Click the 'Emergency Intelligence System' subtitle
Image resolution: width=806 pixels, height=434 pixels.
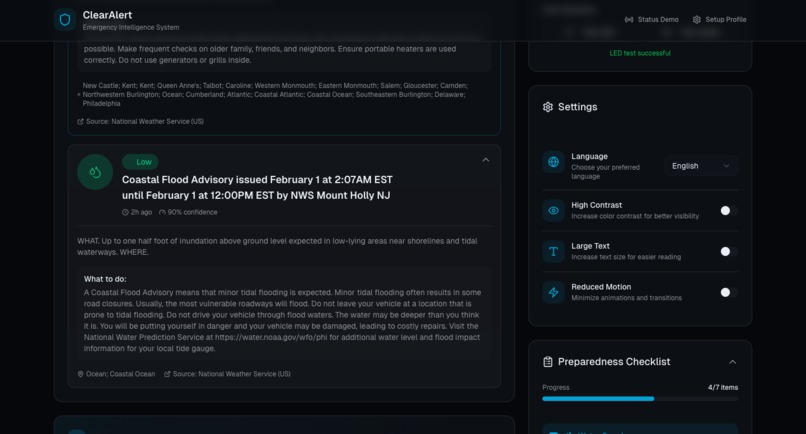coord(131,28)
